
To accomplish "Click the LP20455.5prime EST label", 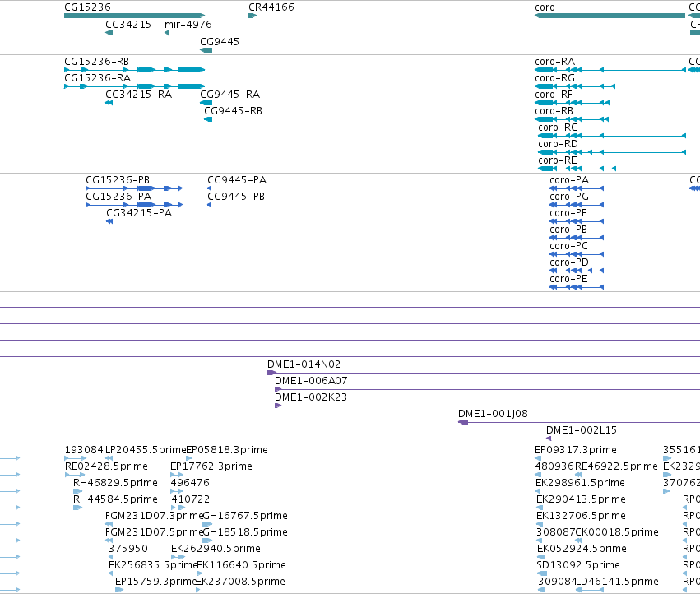I will [146, 450].
